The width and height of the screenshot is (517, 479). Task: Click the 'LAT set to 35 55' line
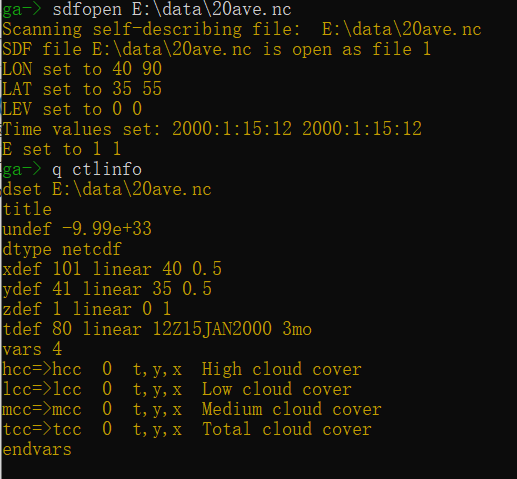tap(82, 89)
